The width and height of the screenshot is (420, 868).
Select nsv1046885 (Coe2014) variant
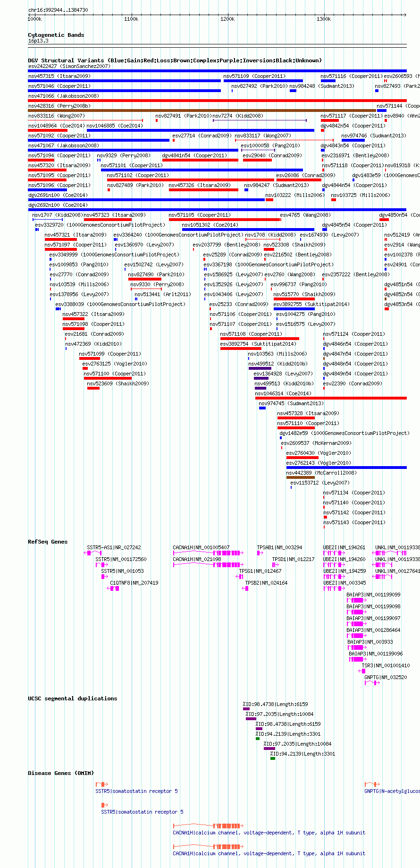(x=115, y=126)
